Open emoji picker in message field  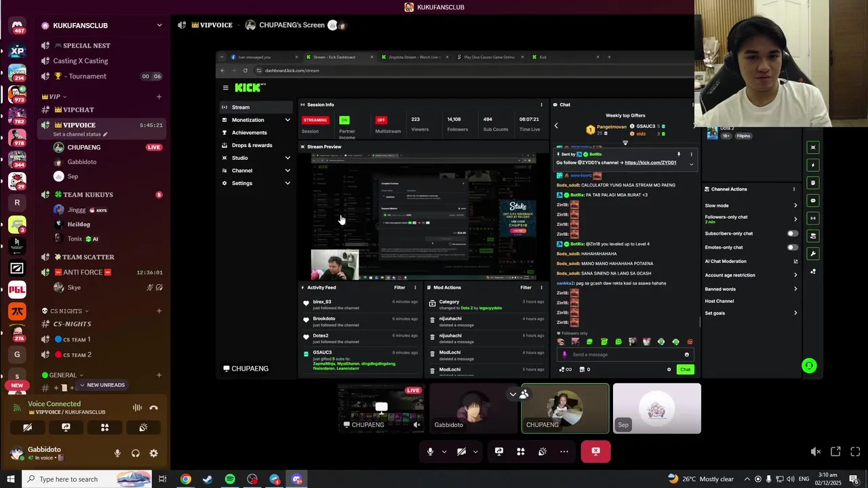687,354
